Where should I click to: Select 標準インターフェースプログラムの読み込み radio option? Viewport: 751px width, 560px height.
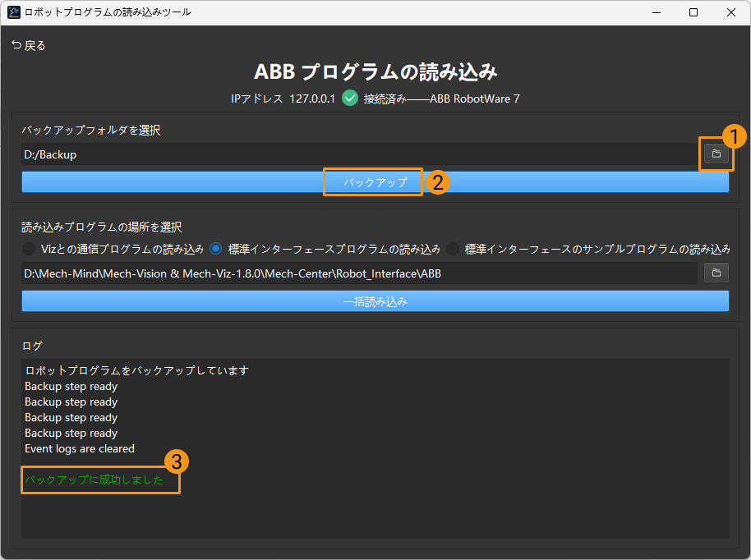[325, 249]
